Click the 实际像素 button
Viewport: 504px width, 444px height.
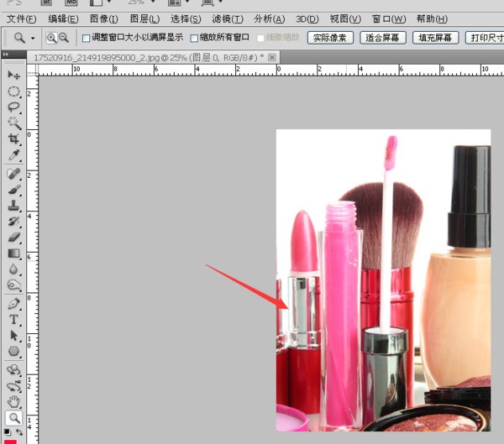point(330,38)
